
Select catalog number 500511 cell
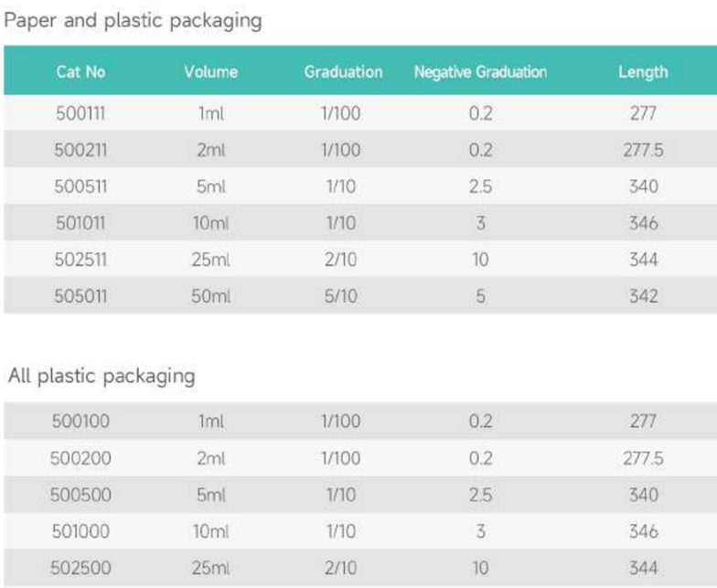[80, 187]
